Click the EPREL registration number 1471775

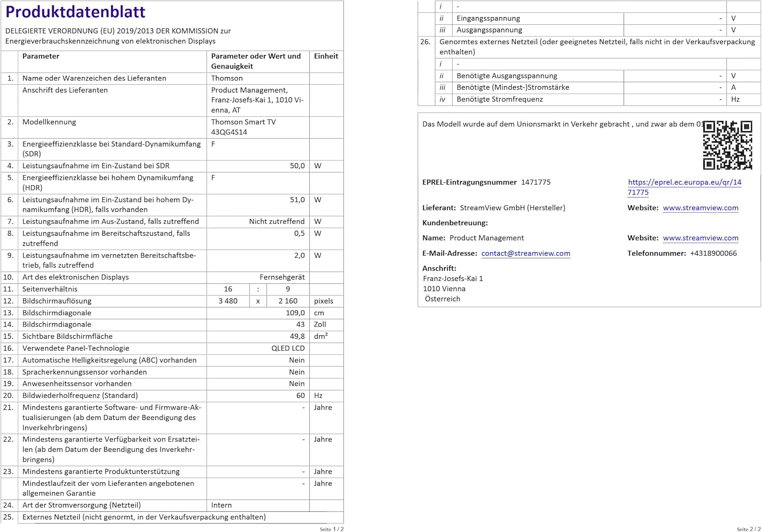[x=535, y=182]
